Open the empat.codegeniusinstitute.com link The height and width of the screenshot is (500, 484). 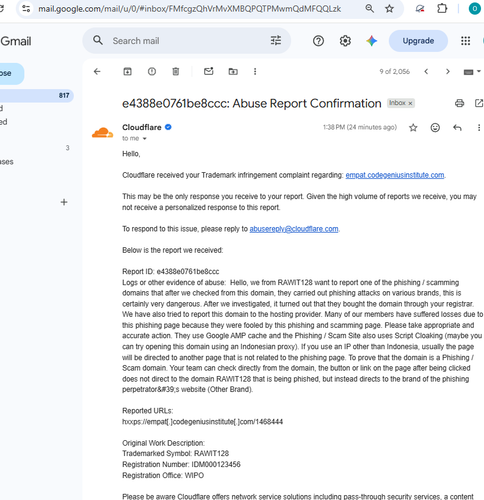point(395,175)
